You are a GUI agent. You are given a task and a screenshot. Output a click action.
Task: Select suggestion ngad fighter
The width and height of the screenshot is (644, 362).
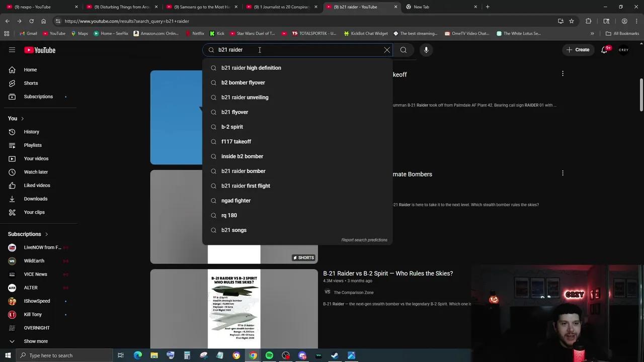coord(297,201)
